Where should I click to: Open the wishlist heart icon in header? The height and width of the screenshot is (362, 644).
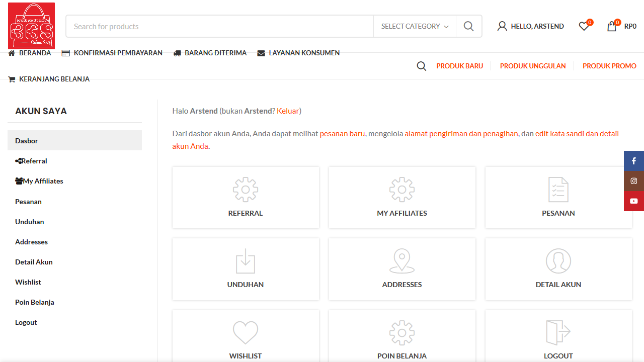(x=584, y=26)
